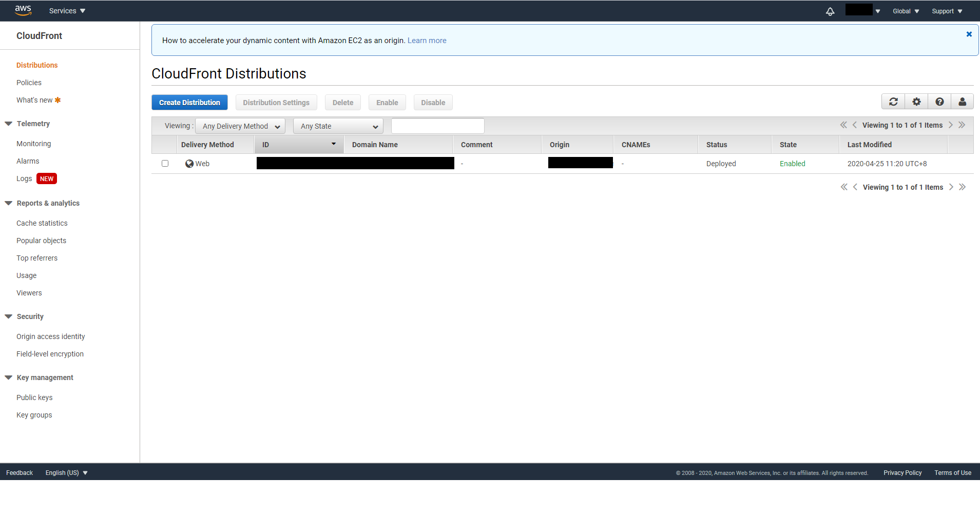The height and width of the screenshot is (517, 980).
Task: Open Monitoring in the sidebar
Action: coord(34,144)
